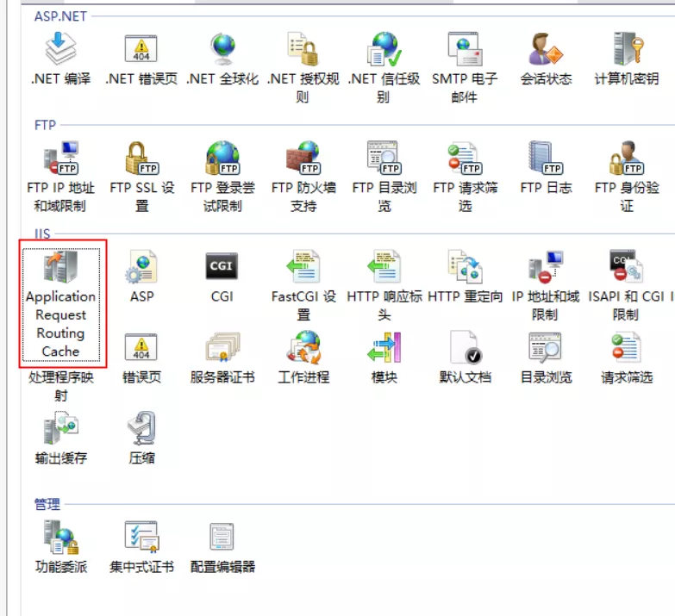675x616 pixels.
Task: Open 工作进程 feature
Action: (x=303, y=358)
